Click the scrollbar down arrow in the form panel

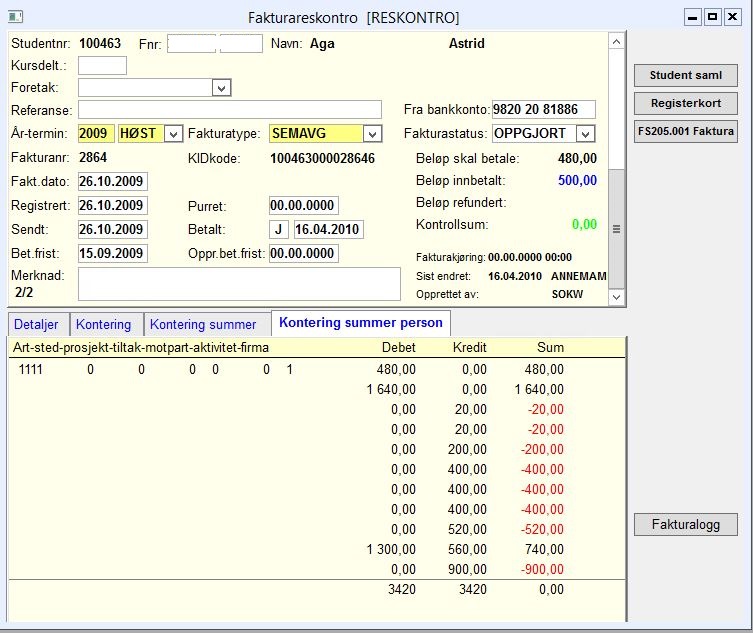(617, 297)
